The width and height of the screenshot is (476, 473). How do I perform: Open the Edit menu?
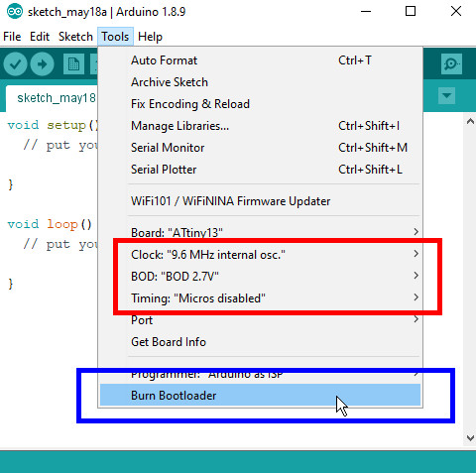40,37
